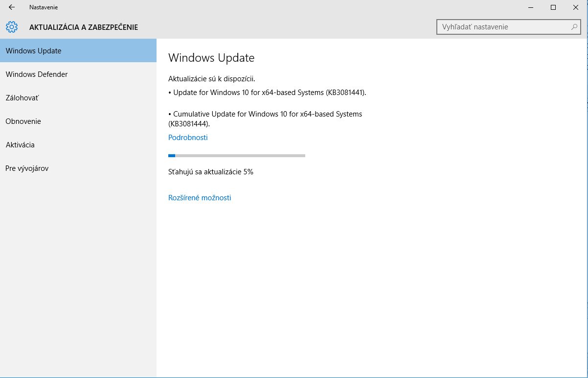Click the Cumulative Update KB3081444 entry
The width and height of the screenshot is (588, 378).
pyautogui.click(x=265, y=119)
